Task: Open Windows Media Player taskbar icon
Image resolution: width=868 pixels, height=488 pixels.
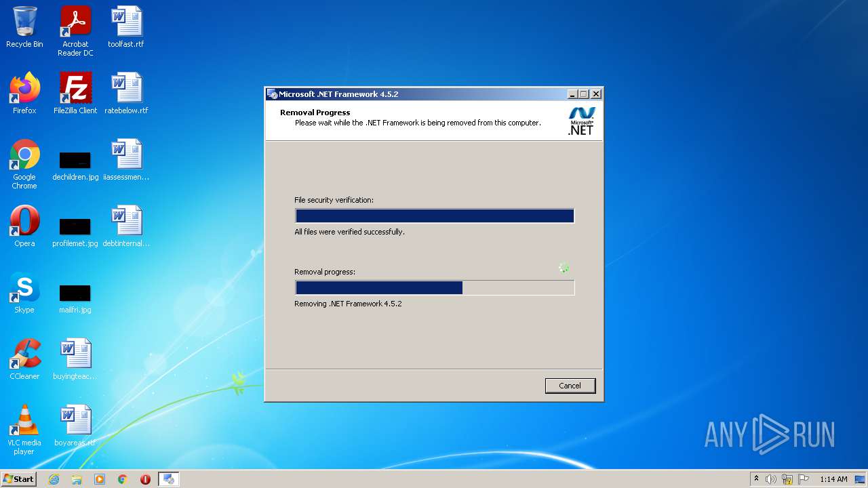Action: [100, 479]
